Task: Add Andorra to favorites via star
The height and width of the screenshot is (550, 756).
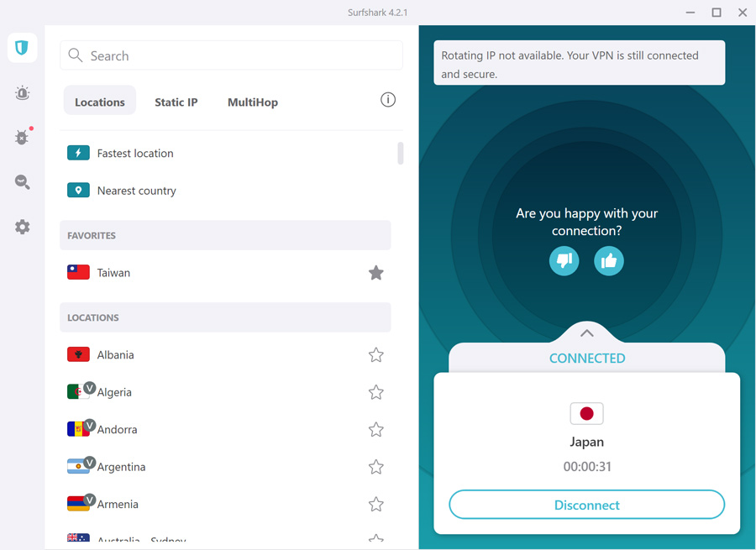Action: [x=376, y=429]
